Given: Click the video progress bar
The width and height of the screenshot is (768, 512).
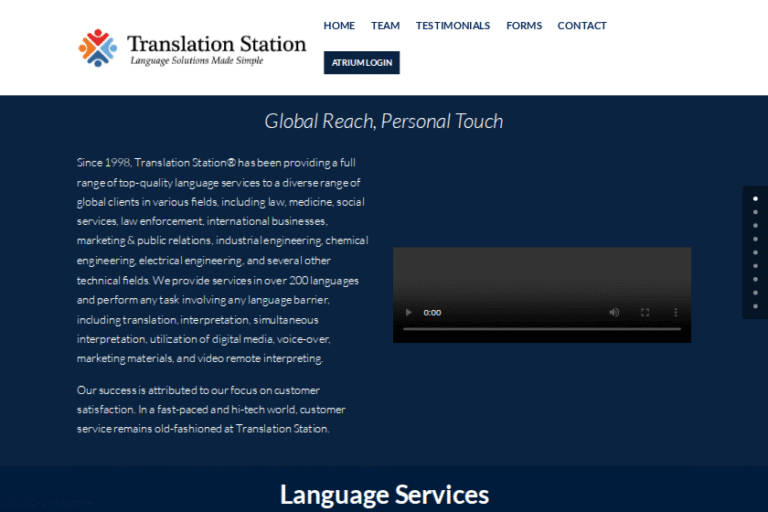Looking at the screenshot, I should click(x=541, y=329).
